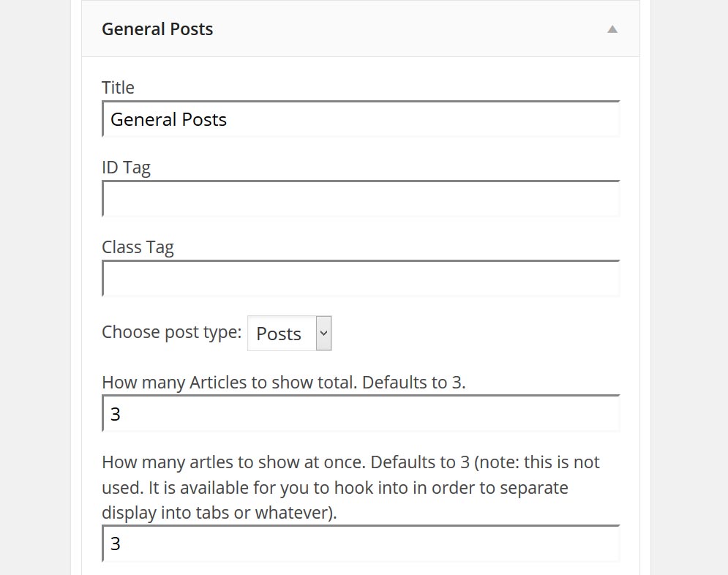
Task: Click the ID Tag label
Action: [126, 168]
